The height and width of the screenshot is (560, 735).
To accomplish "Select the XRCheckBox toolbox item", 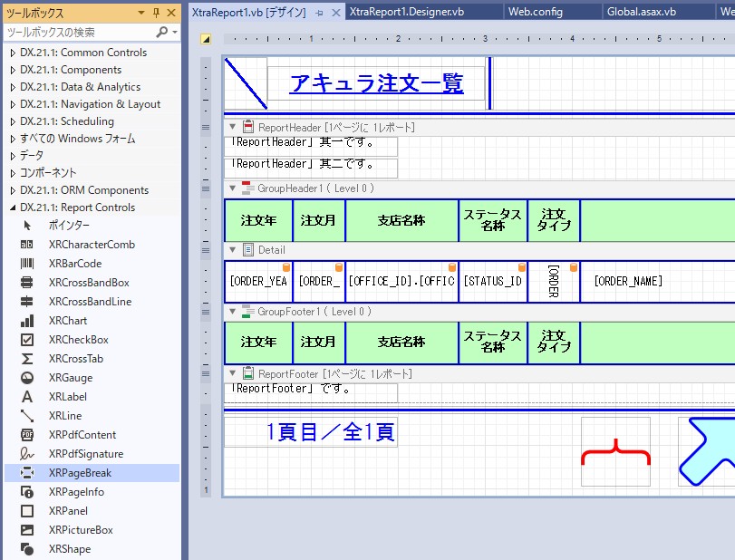I will (78, 340).
